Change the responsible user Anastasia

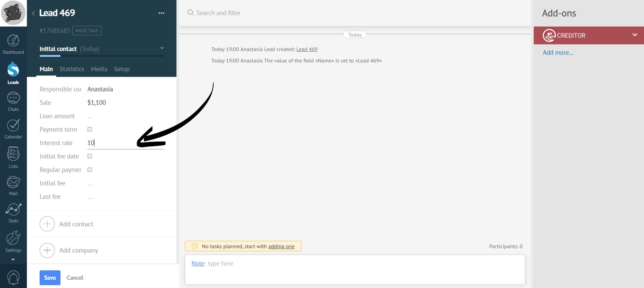point(100,89)
